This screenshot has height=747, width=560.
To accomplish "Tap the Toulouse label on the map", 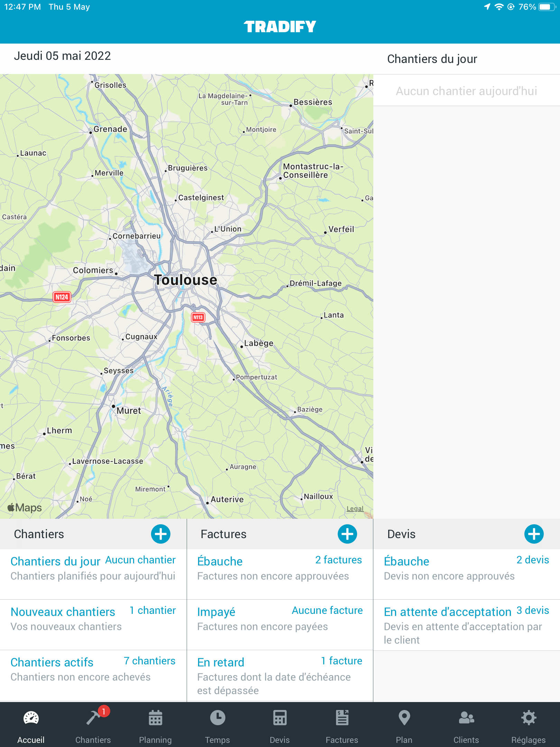I will coord(186,280).
